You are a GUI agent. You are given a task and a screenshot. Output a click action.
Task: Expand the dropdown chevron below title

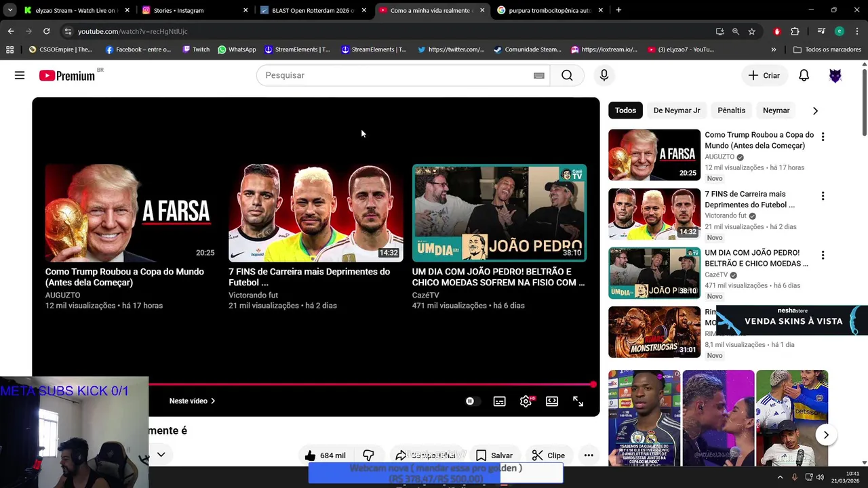tap(161, 455)
